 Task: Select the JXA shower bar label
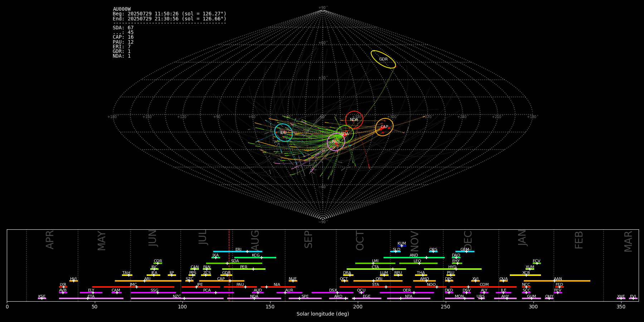click(x=215, y=255)
